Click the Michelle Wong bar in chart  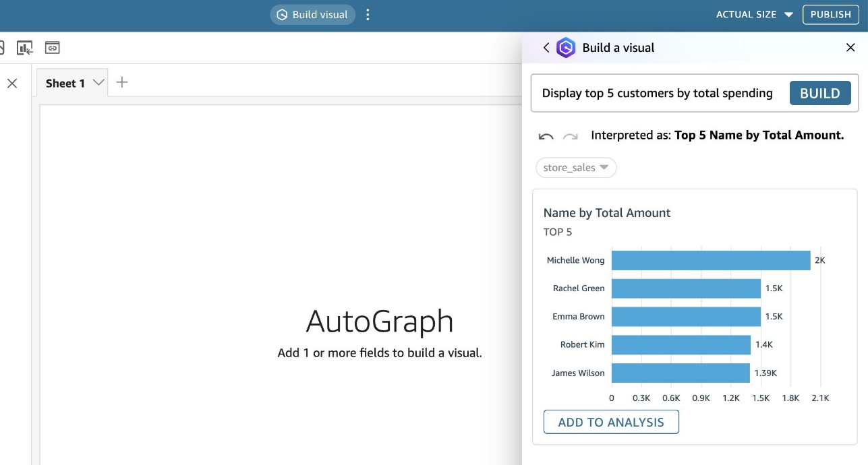(711, 260)
